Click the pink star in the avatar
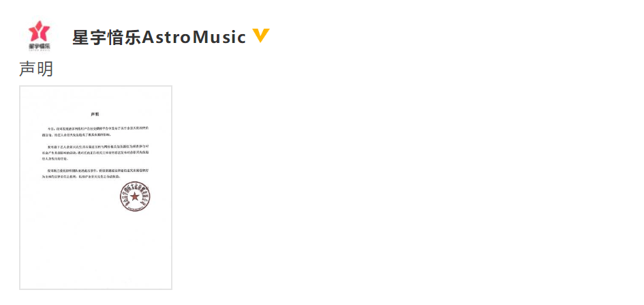The image size is (644, 305). click(40, 31)
